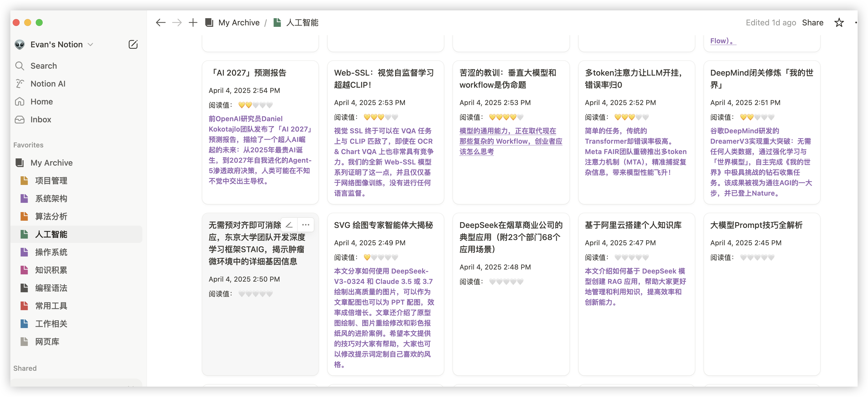The height and width of the screenshot is (397, 868).
Task: Open the Inbox
Action: pyautogui.click(x=41, y=119)
